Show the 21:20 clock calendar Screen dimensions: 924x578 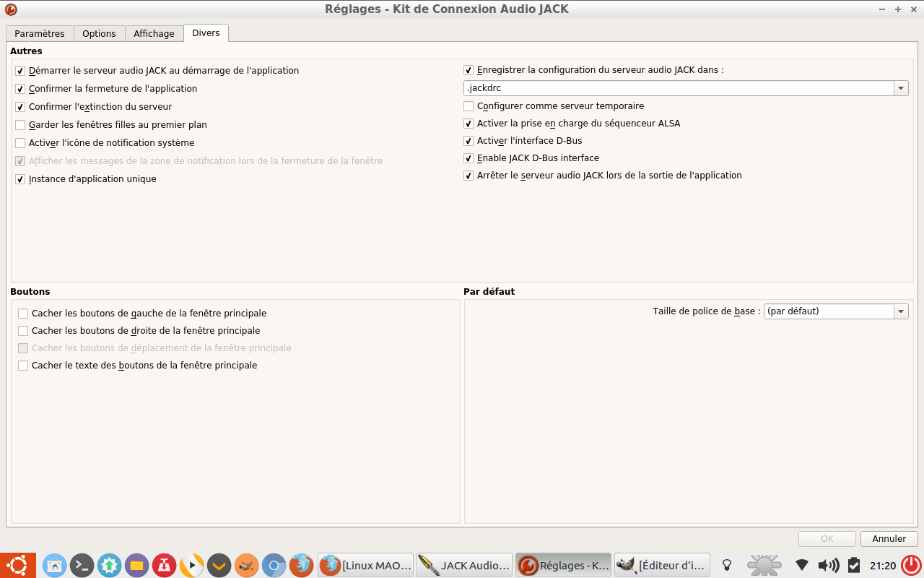point(882,566)
